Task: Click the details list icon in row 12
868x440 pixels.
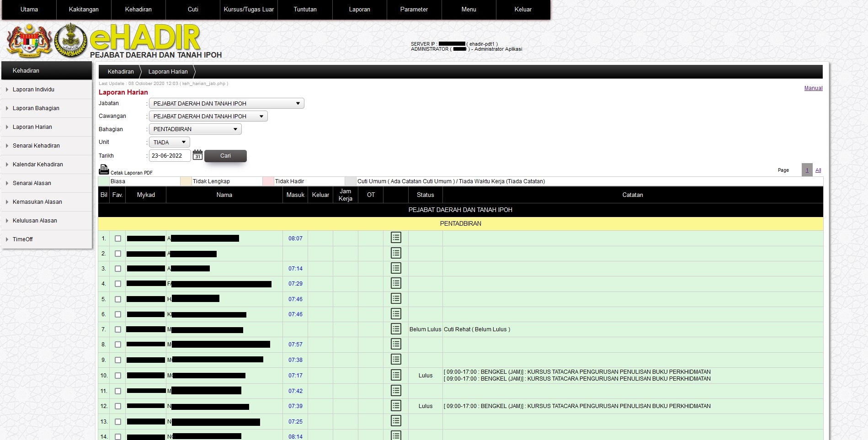Action: (x=396, y=406)
